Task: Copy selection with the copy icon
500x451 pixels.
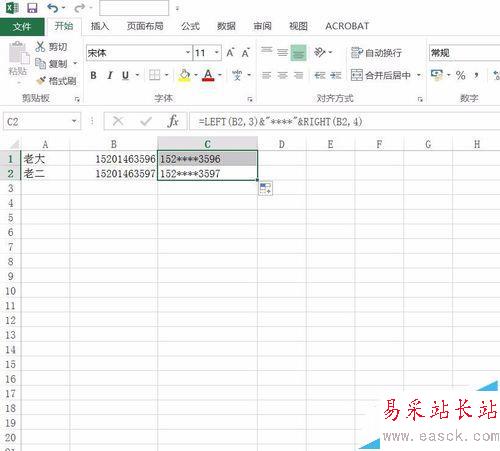Action: [40, 63]
